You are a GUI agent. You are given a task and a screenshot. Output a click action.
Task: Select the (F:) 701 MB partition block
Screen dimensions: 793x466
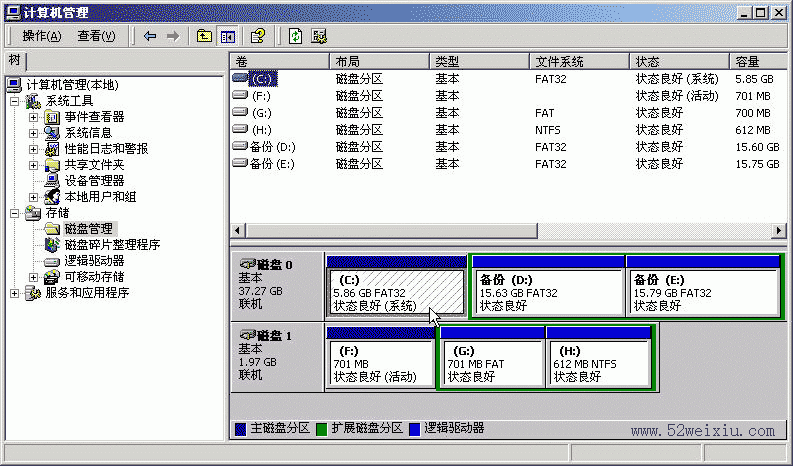(380, 357)
